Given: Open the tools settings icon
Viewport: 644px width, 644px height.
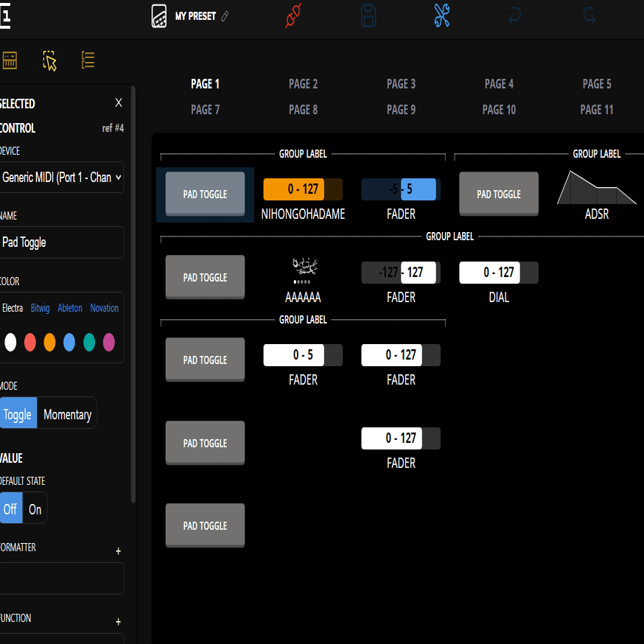Looking at the screenshot, I should [441, 15].
